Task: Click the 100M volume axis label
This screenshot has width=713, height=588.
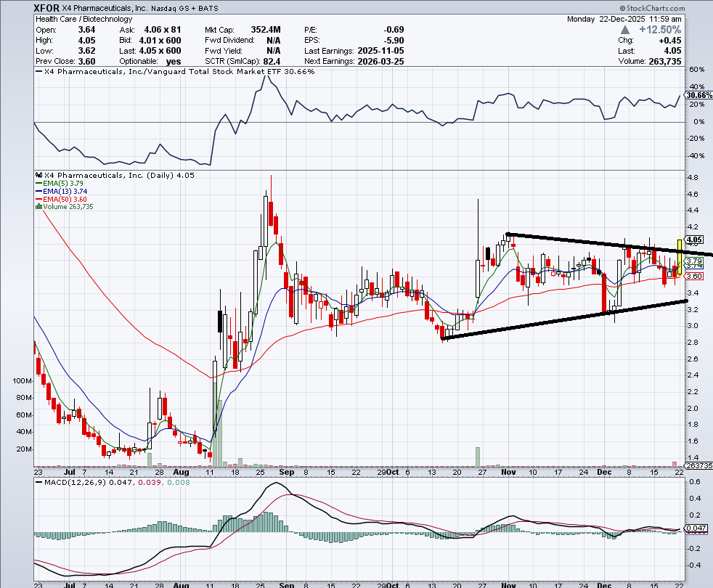Action: tap(23, 380)
